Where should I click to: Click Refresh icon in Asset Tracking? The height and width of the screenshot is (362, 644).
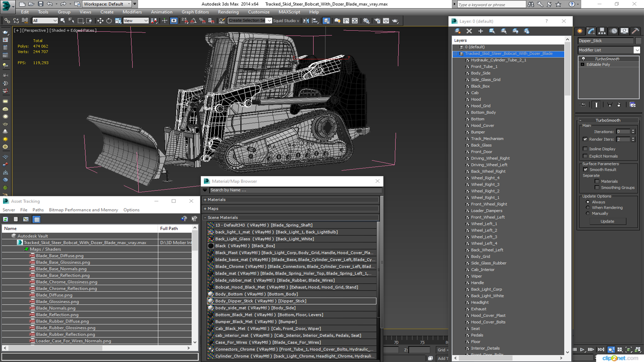pos(6,219)
